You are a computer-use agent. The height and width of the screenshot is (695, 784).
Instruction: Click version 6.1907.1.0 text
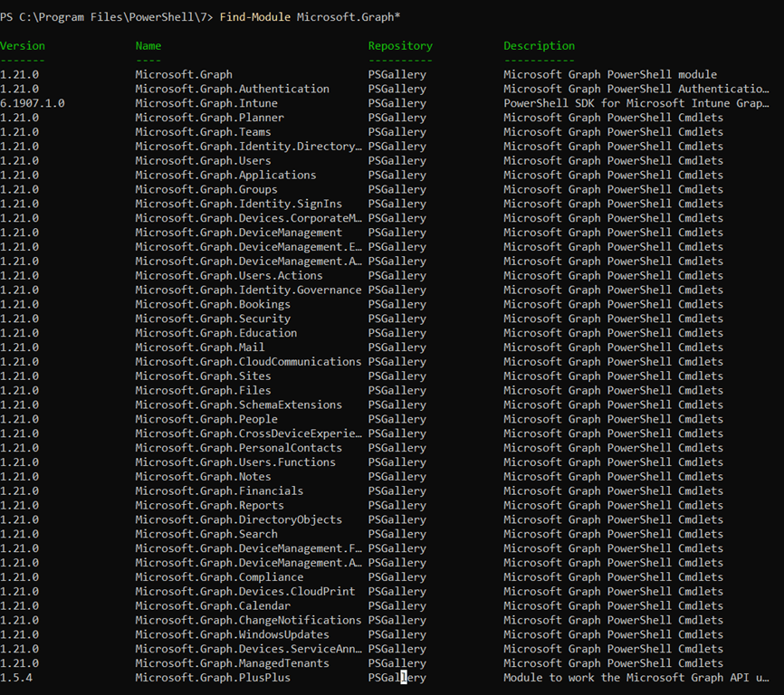[x=33, y=103]
